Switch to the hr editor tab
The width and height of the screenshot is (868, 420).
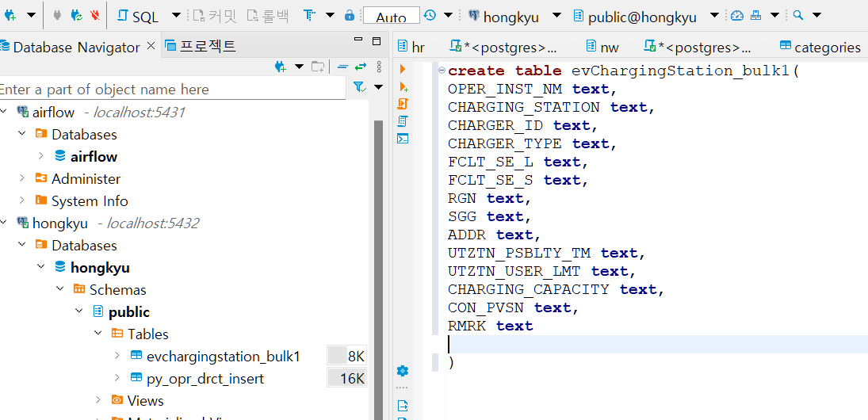(412, 47)
